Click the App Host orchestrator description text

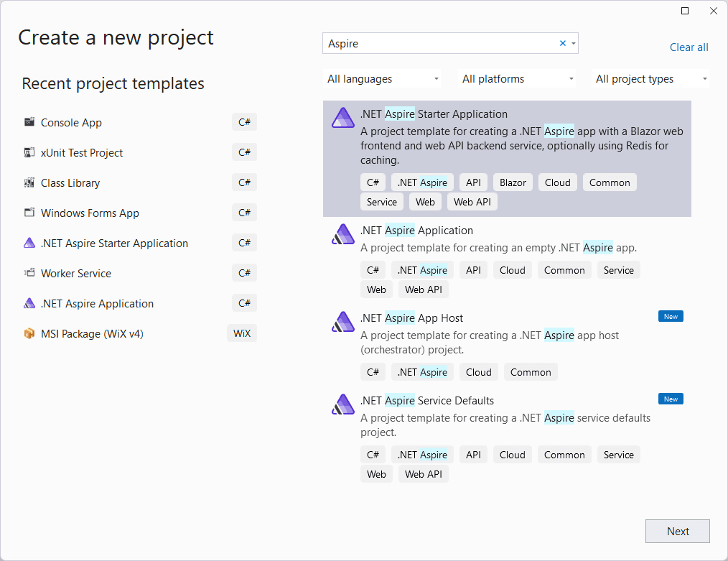click(490, 342)
